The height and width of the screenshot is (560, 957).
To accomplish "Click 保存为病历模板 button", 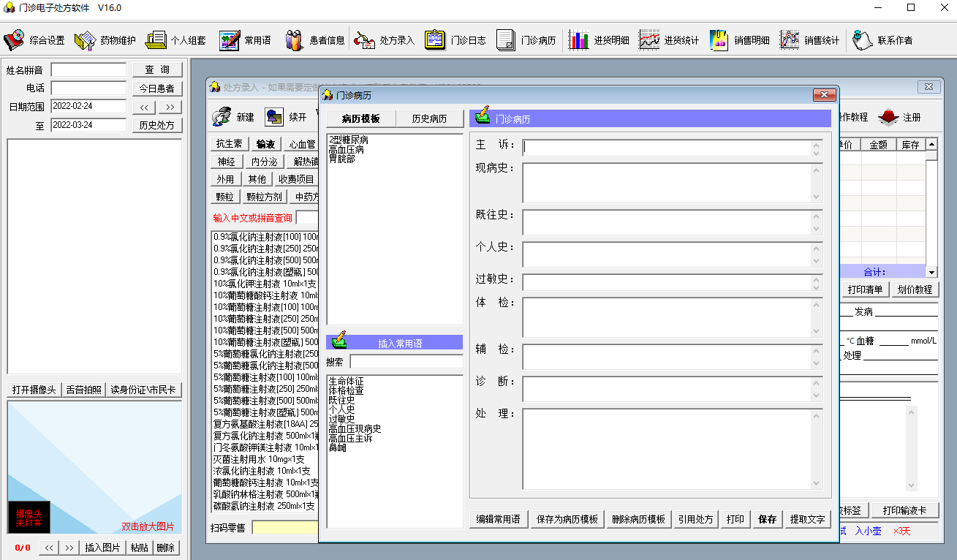I will (x=567, y=519).
